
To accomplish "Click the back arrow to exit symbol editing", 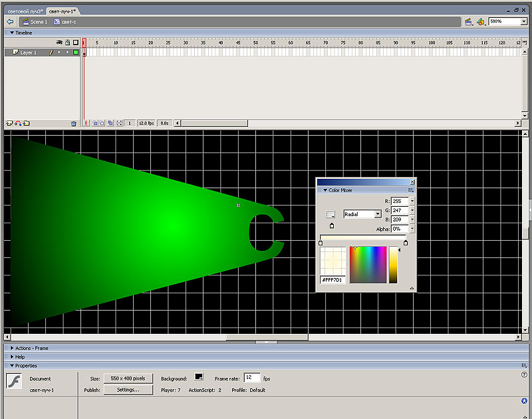I will tap(11, 22).
